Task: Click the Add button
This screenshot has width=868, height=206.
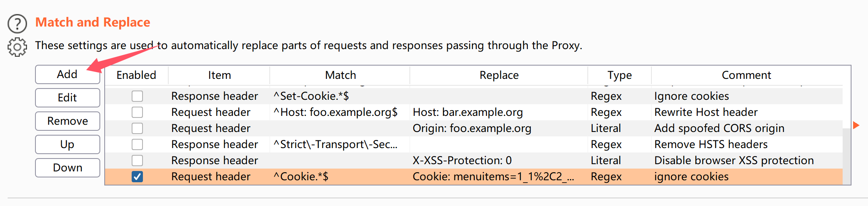Action: 68,74
